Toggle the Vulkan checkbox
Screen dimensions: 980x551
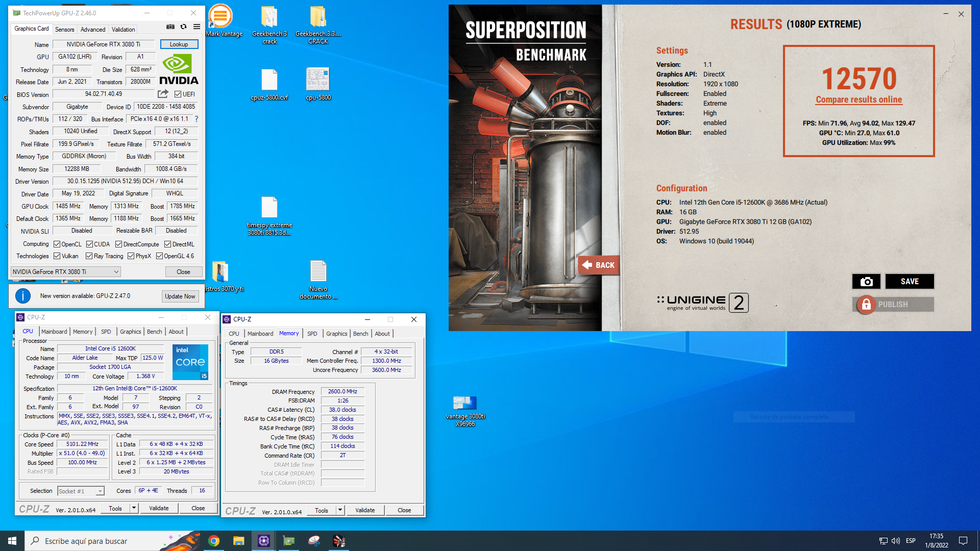[x=57, y=256]
